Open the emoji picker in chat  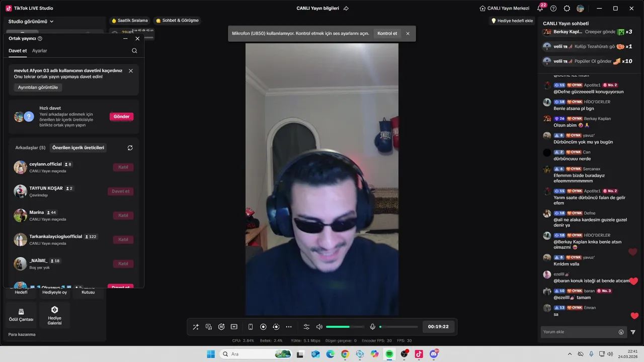(621, 332)
